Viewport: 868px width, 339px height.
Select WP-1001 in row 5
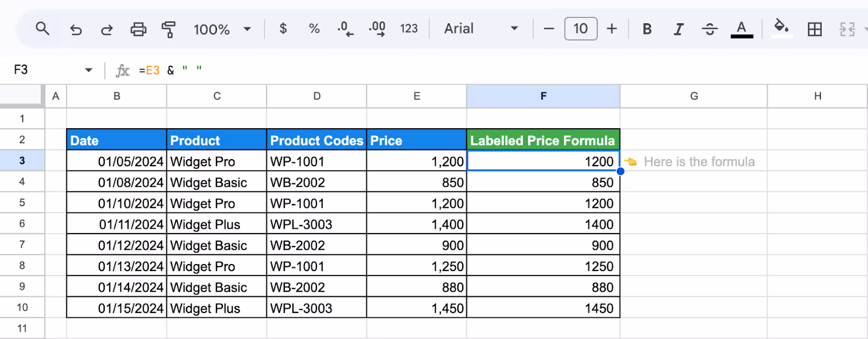pyautogui.click(x=317, y=204)
